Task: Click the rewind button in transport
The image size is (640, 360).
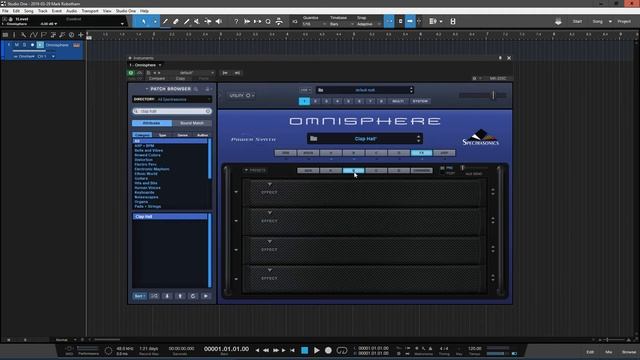Action: coord(266,350)
